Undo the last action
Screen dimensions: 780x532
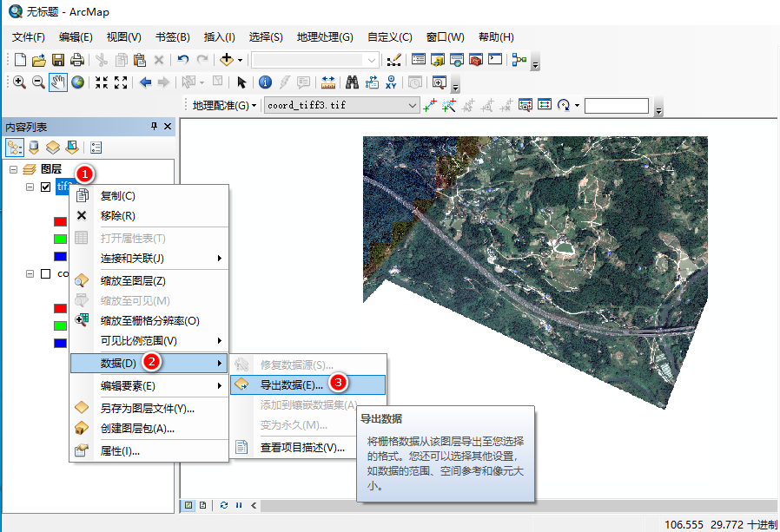(x=183, y=60)
